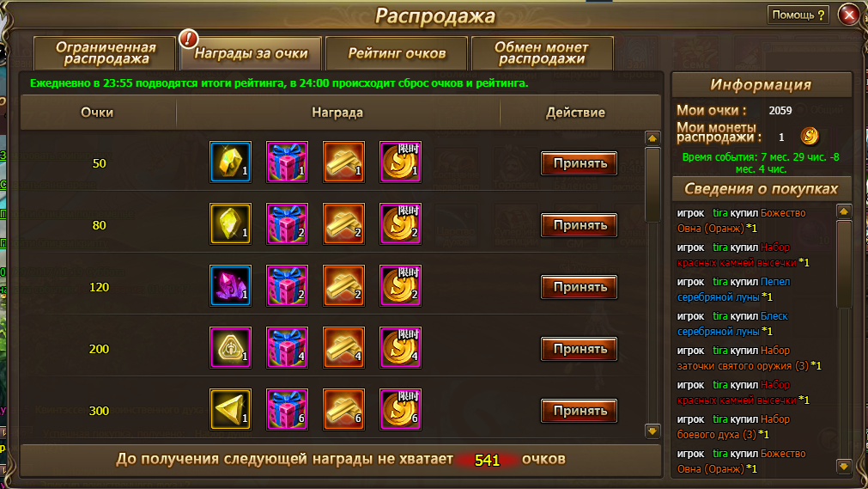Click the rewards list scrollbar thumb
Viewport: 868px width, 489px height.
(653, 184)
